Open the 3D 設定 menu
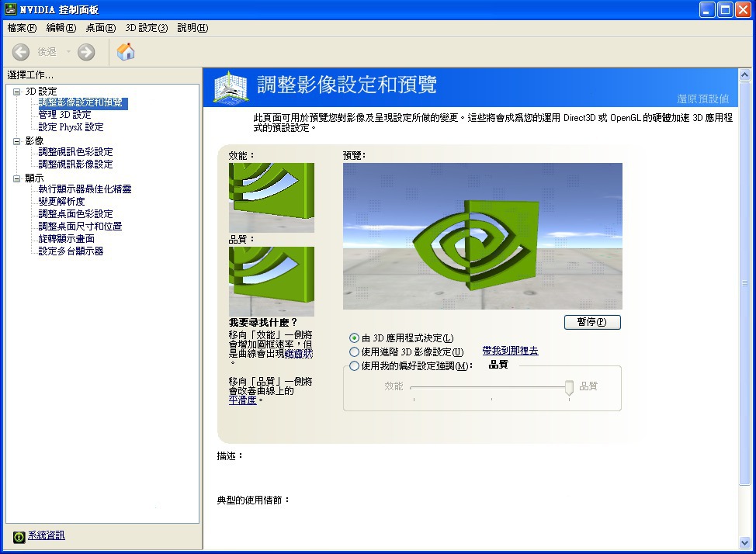 [x=147, y=28]
